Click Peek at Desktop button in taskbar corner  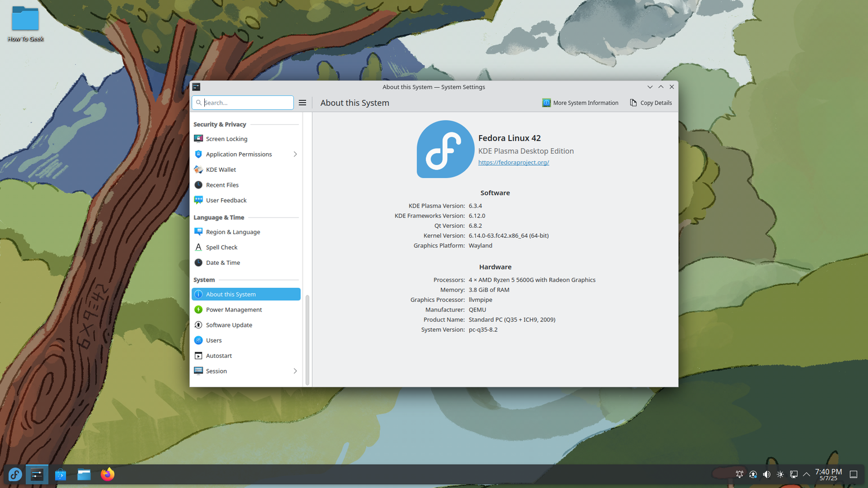(854, 475)
